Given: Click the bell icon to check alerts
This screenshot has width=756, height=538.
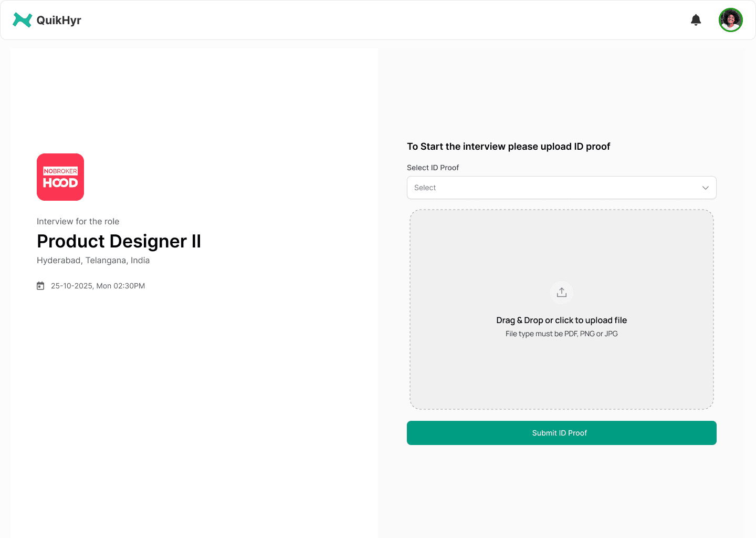Looking at the screenshot, I should click(x=696, y=19).
